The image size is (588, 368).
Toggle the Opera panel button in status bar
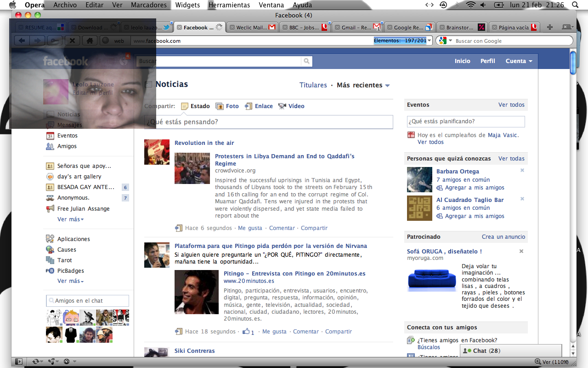19,362
